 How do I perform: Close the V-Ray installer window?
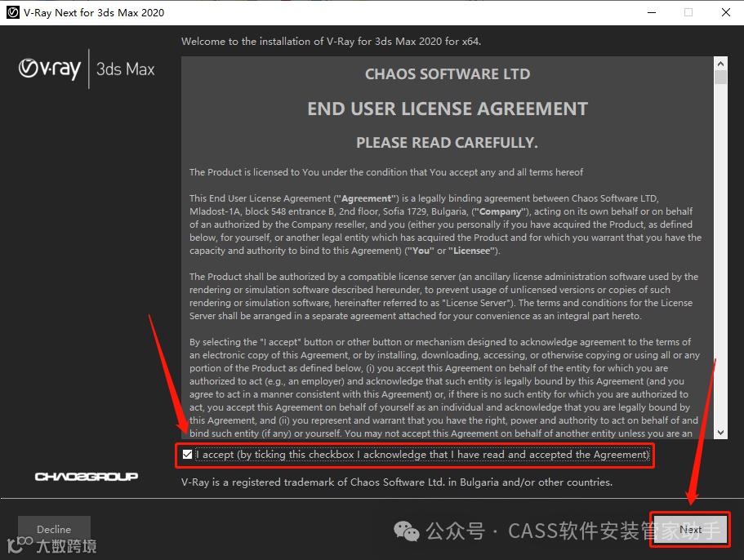725,12
